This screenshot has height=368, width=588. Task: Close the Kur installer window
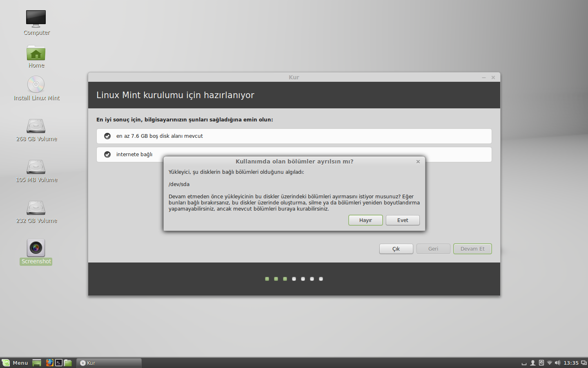tap(493, 77)
